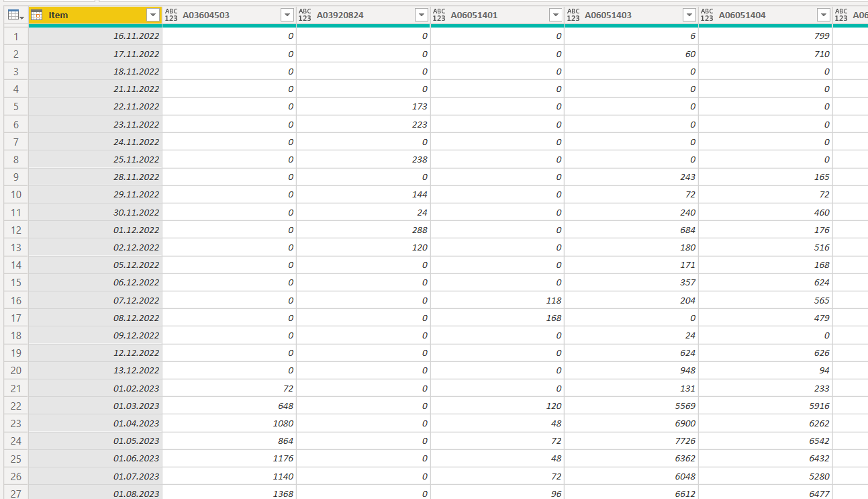Click the date 01.12.2022 in Item column
This screenshot has height=499, width=868.
point(95,230)
